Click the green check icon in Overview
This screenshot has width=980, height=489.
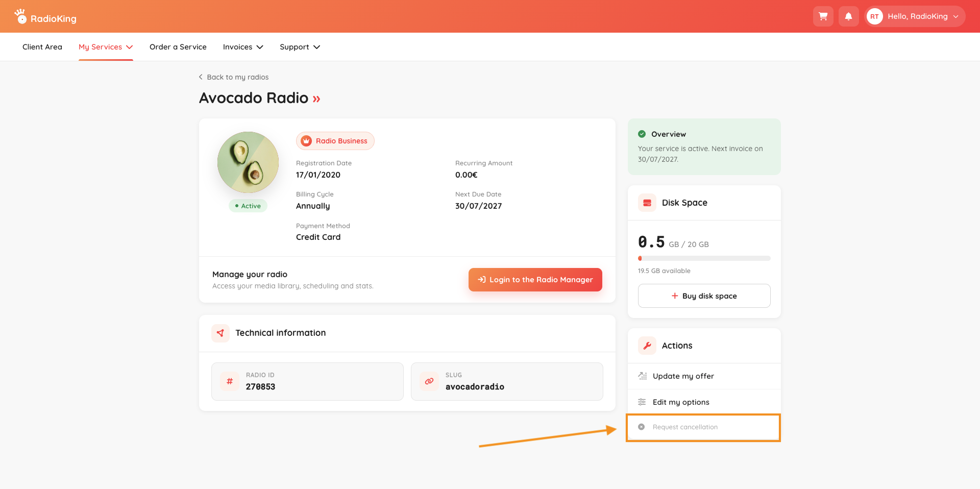tap(642, 134)
